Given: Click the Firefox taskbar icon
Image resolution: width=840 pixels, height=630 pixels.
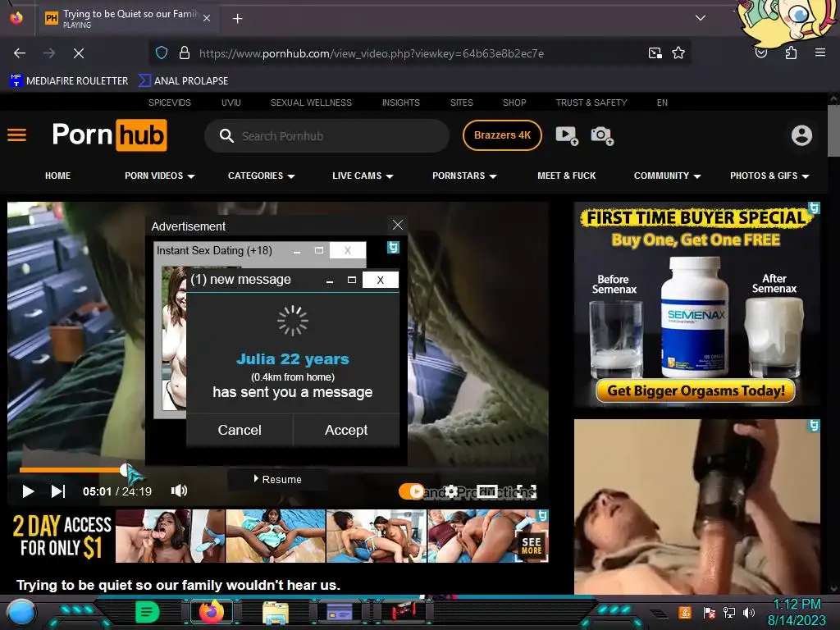Looking at the screenshot, I should [211, 612].
